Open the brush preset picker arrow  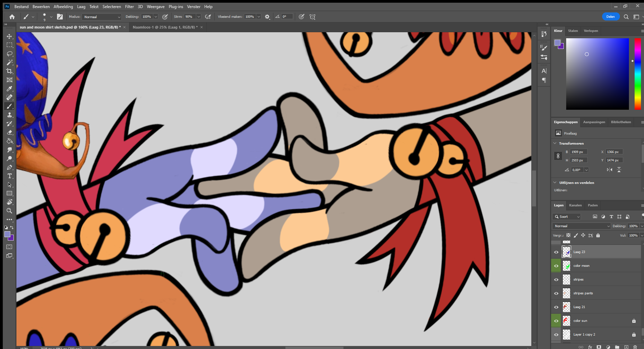click(x=51, y=17)
